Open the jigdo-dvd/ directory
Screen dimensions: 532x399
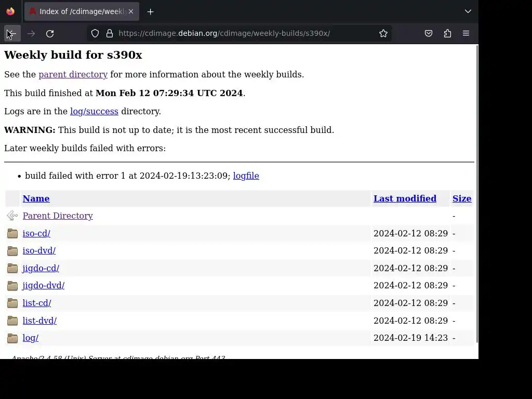(44, 285)
